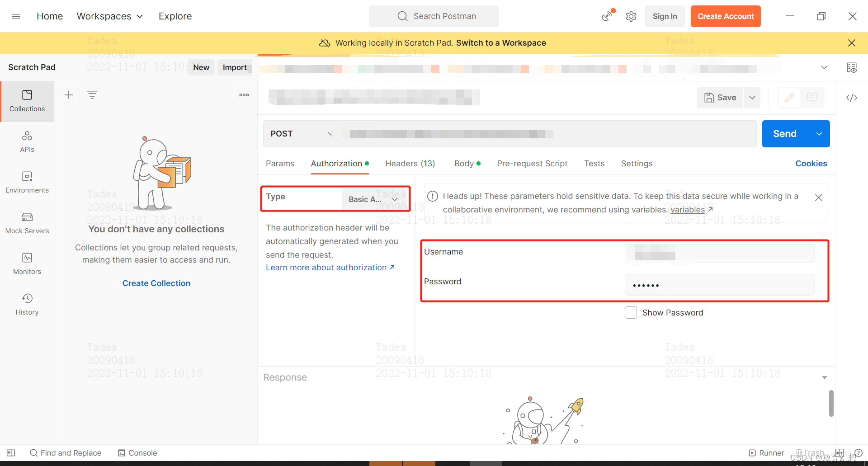Open Learn more about authorization link
Viewport: 868px width, 466px height.
[330, 268]
